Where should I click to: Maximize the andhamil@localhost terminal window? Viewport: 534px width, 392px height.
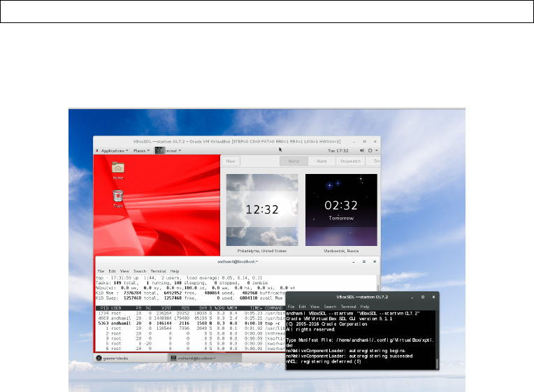364,262
